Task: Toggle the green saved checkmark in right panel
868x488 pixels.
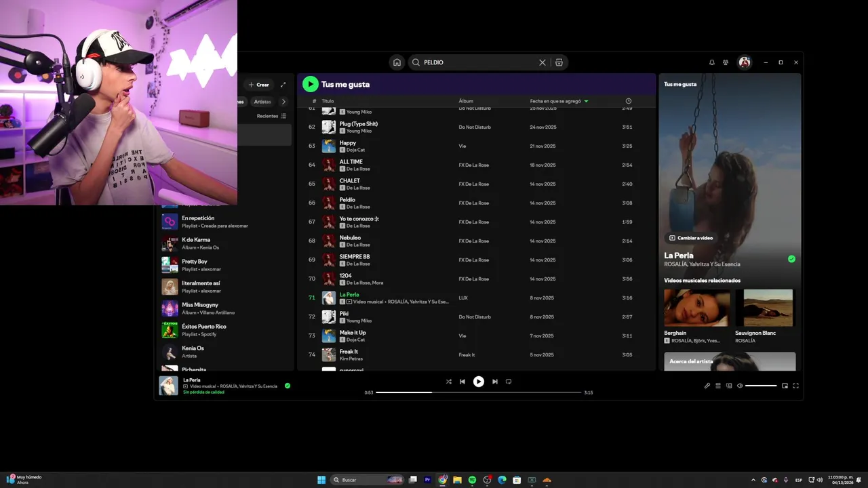Action: pyautogui.click(x=791, y=259)
